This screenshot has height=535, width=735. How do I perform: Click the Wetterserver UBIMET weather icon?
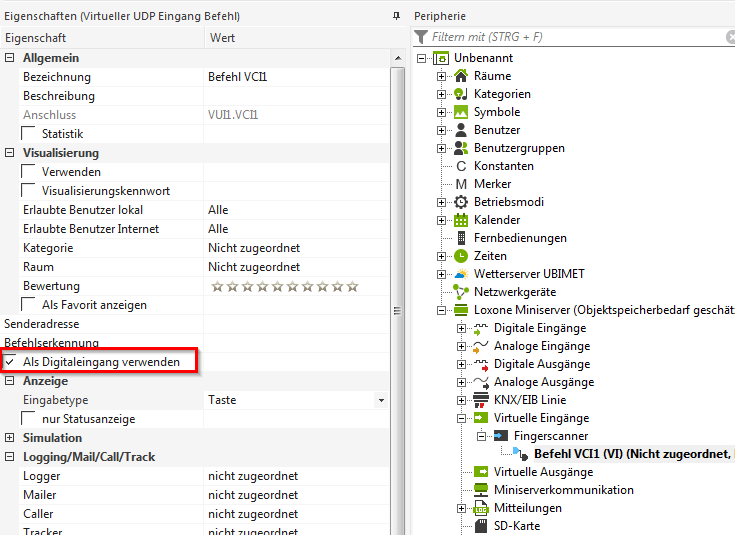[x=461, y=274]
